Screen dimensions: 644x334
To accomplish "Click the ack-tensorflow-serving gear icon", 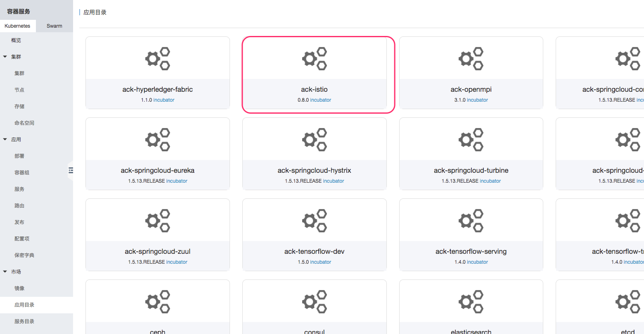I will (471, 221).
